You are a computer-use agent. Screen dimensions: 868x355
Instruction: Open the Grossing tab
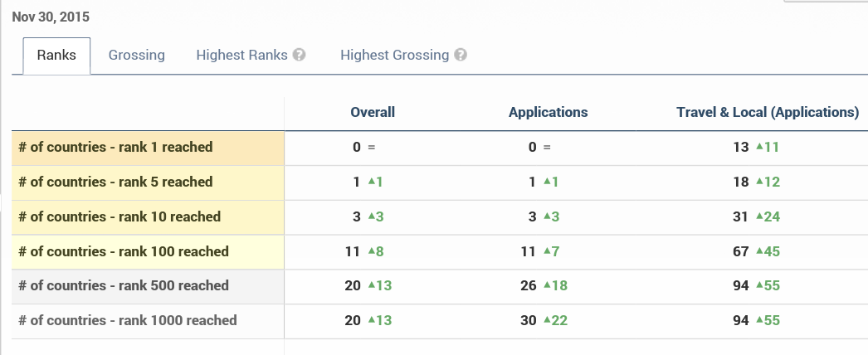point(137,56)
